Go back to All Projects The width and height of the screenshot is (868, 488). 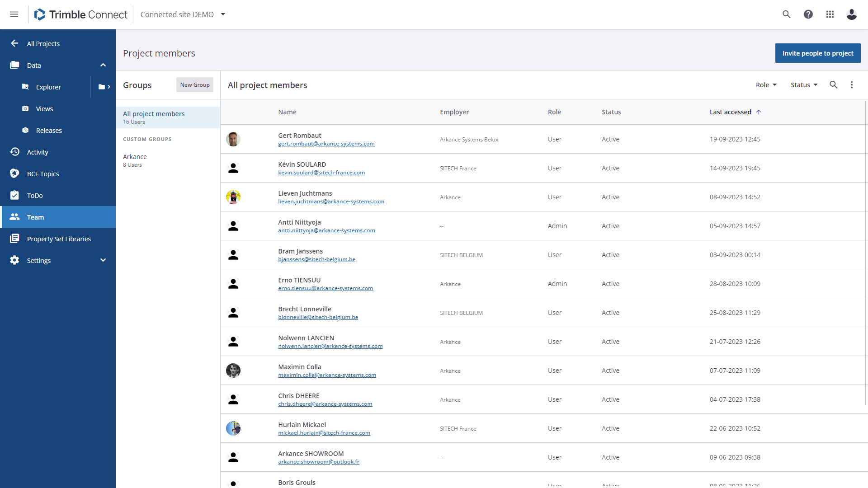point(43,43)
